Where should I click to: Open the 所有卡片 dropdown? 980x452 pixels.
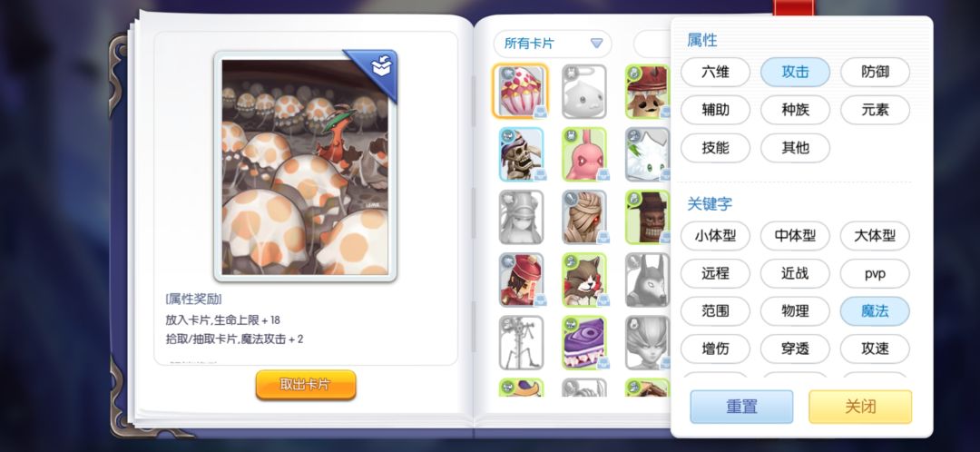pyautogui.click(x=553, y=44)
